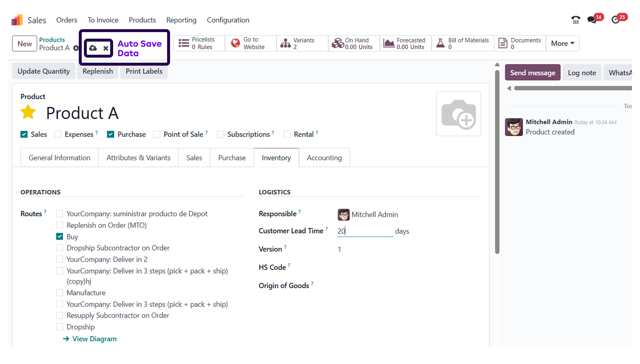Show the Version help tooltip icon
640x364 pixels.
click(x=285, y=247)
